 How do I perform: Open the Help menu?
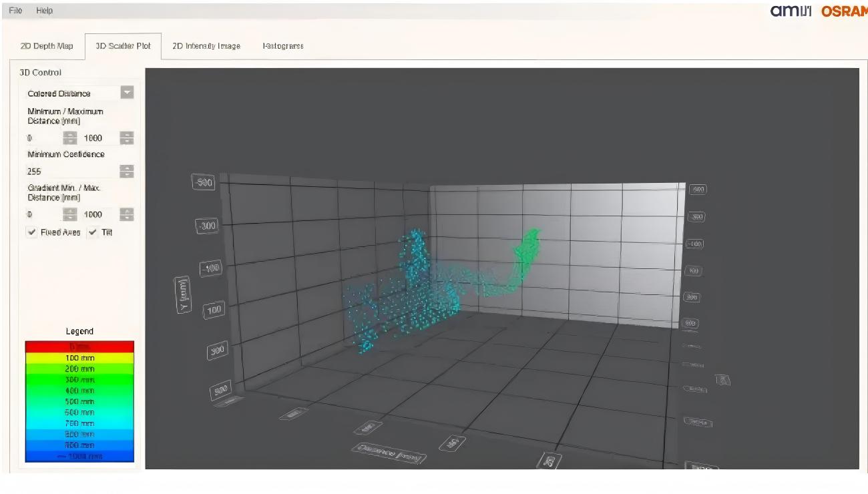click(x=45, y=11)
